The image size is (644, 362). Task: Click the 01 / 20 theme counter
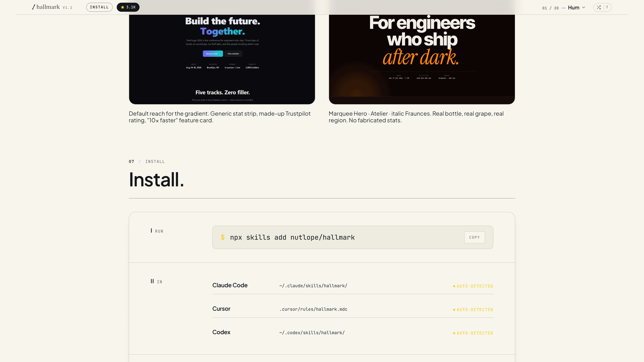click(x=550, y=8)
